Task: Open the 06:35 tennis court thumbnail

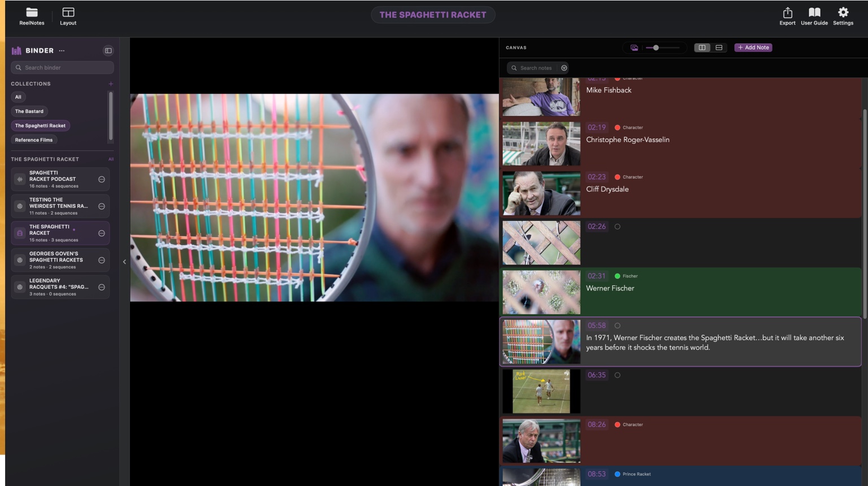Action: 541,391
